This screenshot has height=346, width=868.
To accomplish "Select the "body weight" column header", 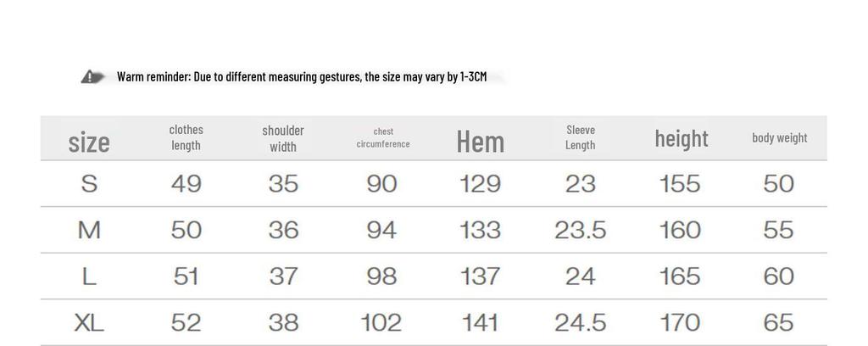I will click(780, 137).
